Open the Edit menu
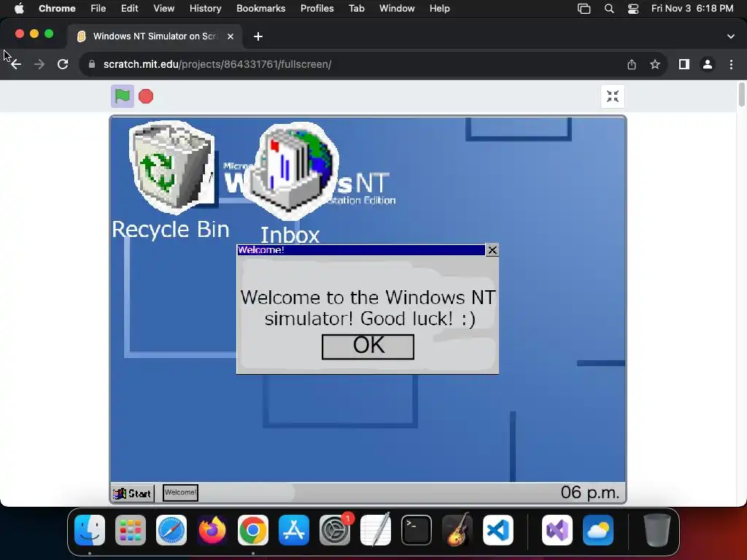Viewport: 747px width, 560px height. (130, 9)
